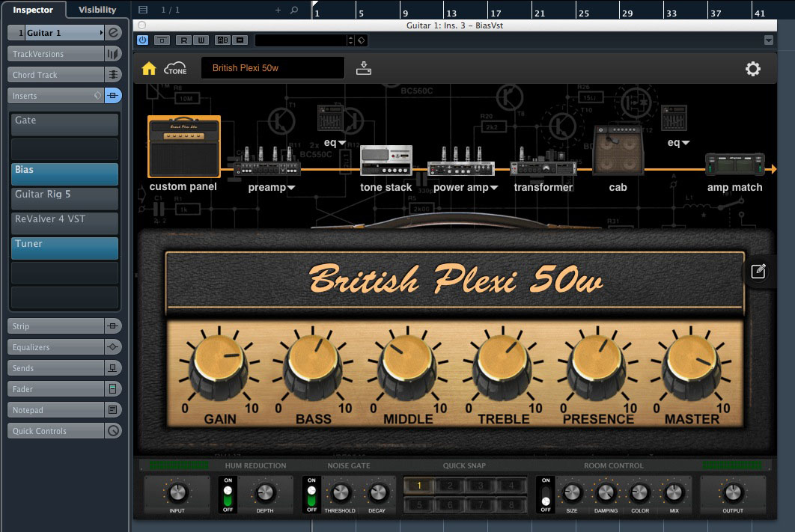The image size is (795, 532).
Task: Select the custom panel amp icon
Action: coord(184,147)
